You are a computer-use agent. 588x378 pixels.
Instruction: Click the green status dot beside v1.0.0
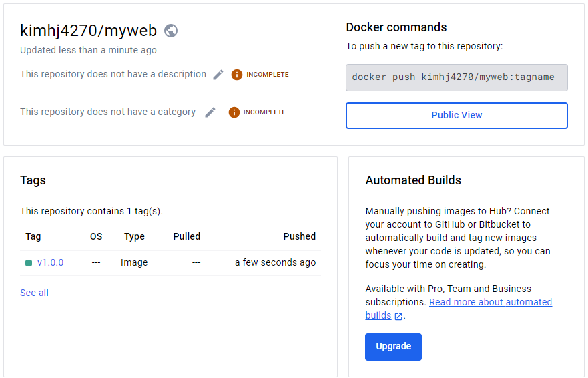coord(29,263)
